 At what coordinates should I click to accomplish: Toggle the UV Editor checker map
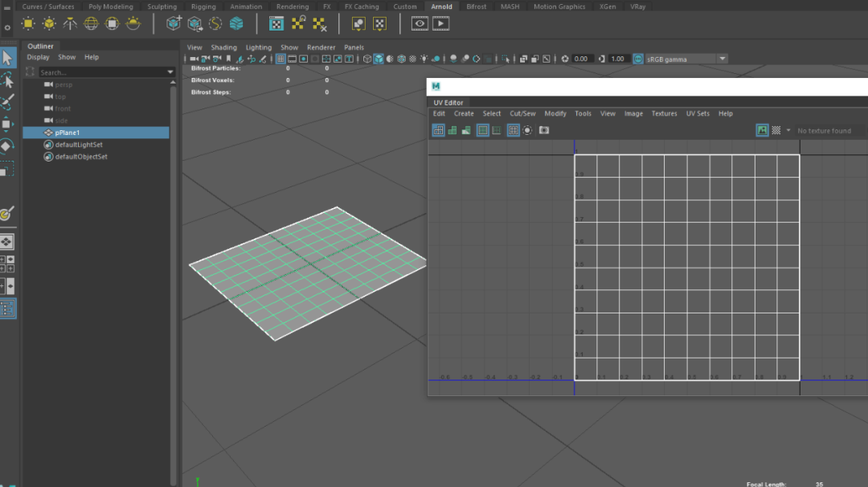click(x=776, y=130)
